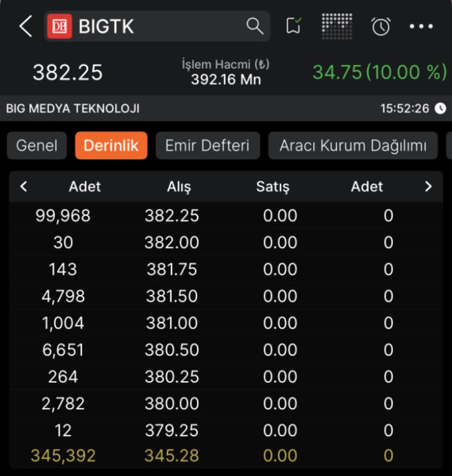
Task: Open the dotted grid heatmap icon
Action: pyautogui.click(x=336, y=26)
